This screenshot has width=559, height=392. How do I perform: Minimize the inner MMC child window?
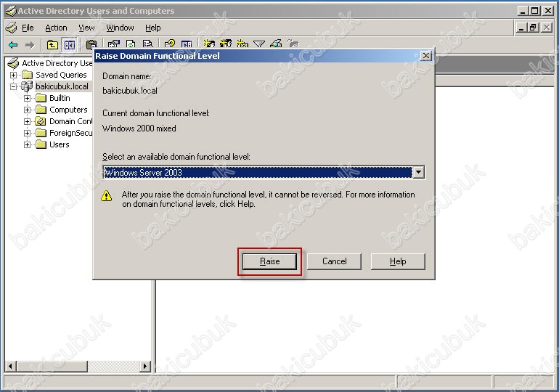[x=521, y=28]
